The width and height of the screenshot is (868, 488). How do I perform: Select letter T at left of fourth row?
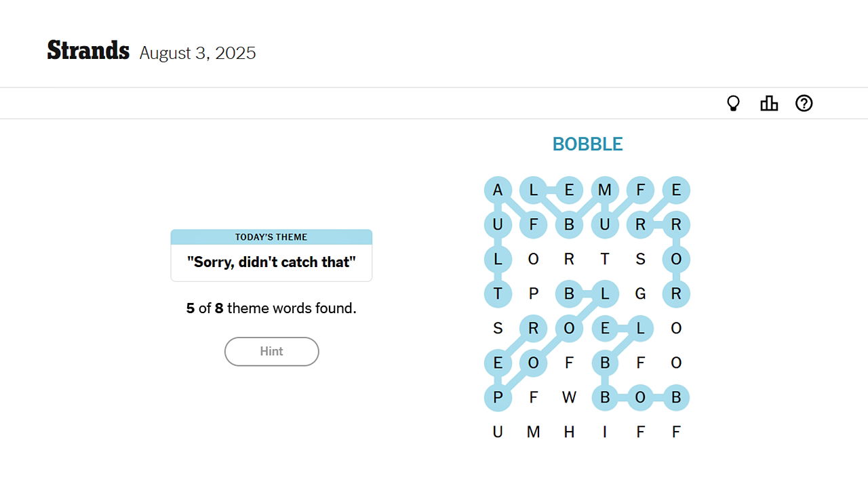click(498, 293)
